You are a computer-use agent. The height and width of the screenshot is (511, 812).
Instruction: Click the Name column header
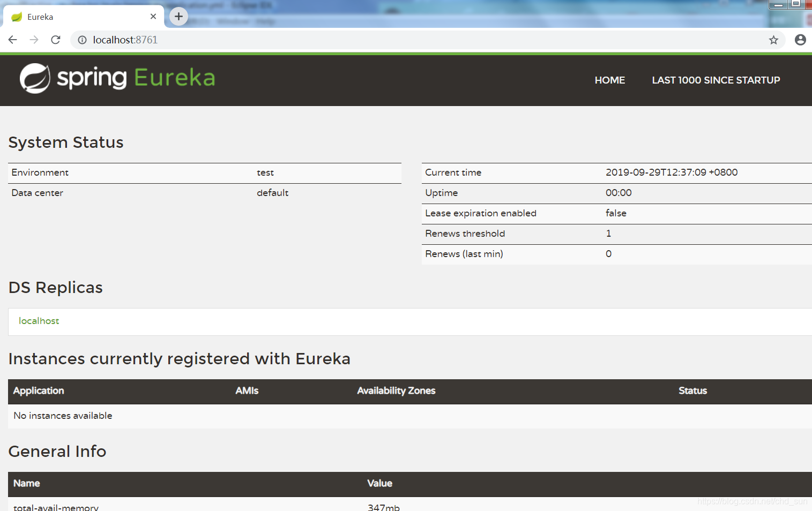point(27,484)
